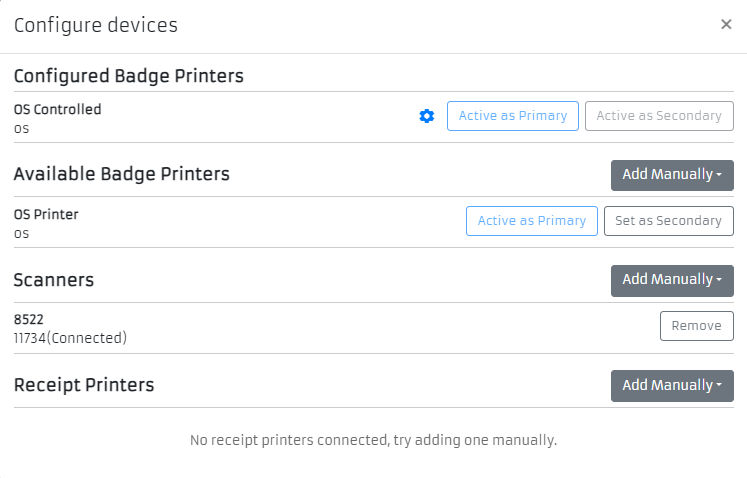The image size is (747, 478).
Task: Expand Add Manually for Receipt Printers
Action: (672, 386)
